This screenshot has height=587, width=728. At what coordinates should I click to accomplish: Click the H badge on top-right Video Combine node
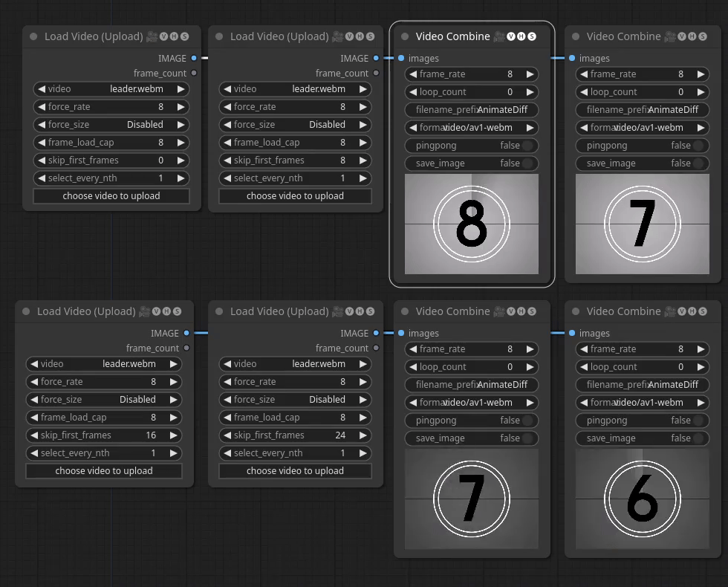[x=692, y=36]
